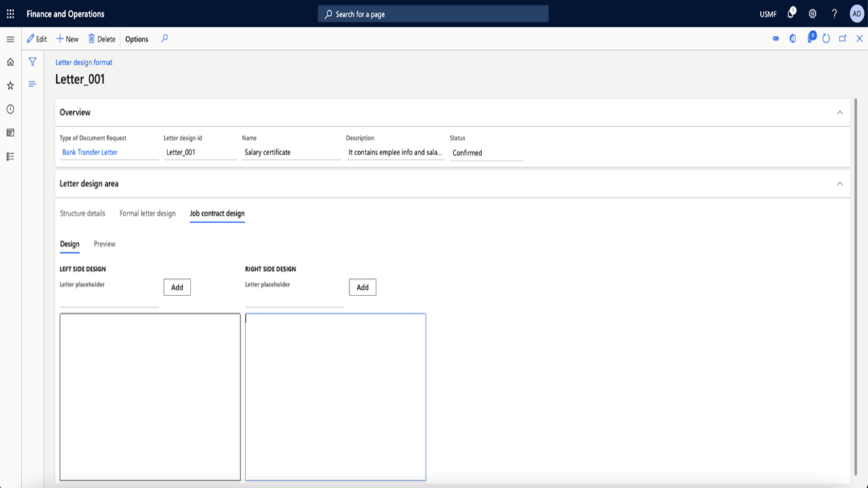Open notifications with the bell icon

pos(791,14)
